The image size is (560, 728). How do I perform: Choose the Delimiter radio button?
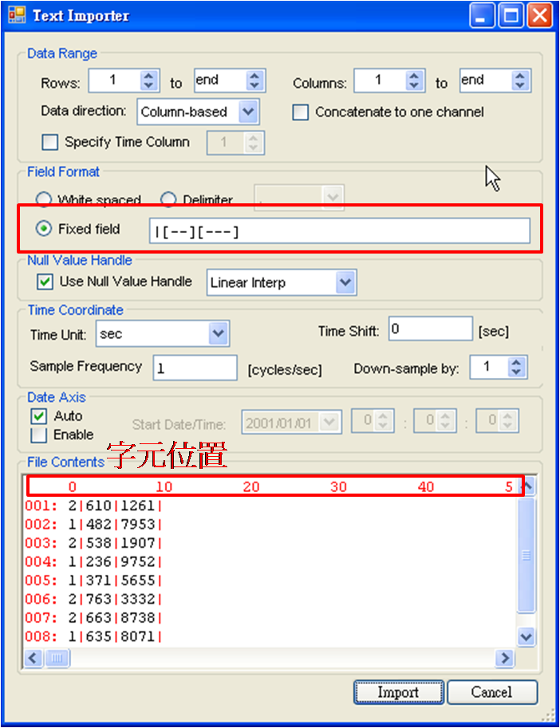(x=169, y=199)
